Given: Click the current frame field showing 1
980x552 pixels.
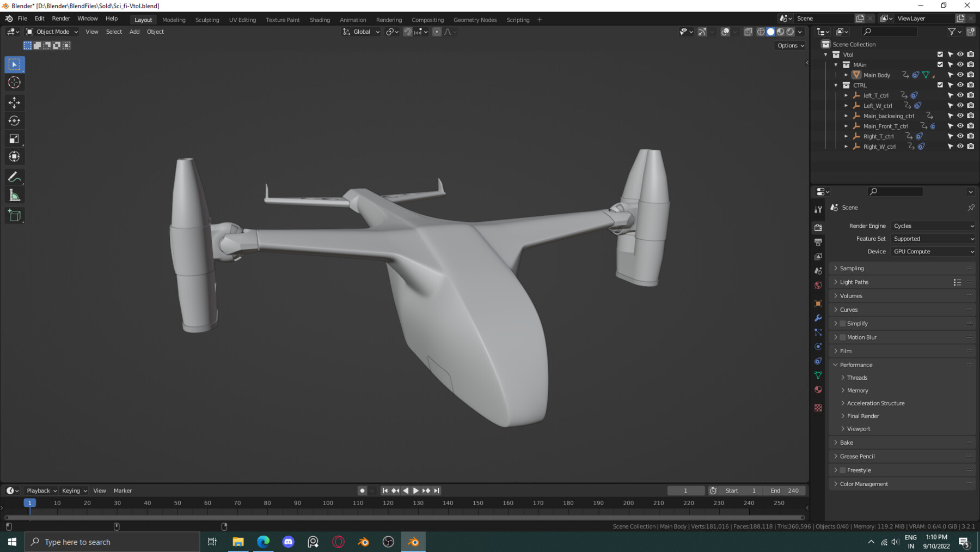Looking at the screenshot, I should pos(685,490).
